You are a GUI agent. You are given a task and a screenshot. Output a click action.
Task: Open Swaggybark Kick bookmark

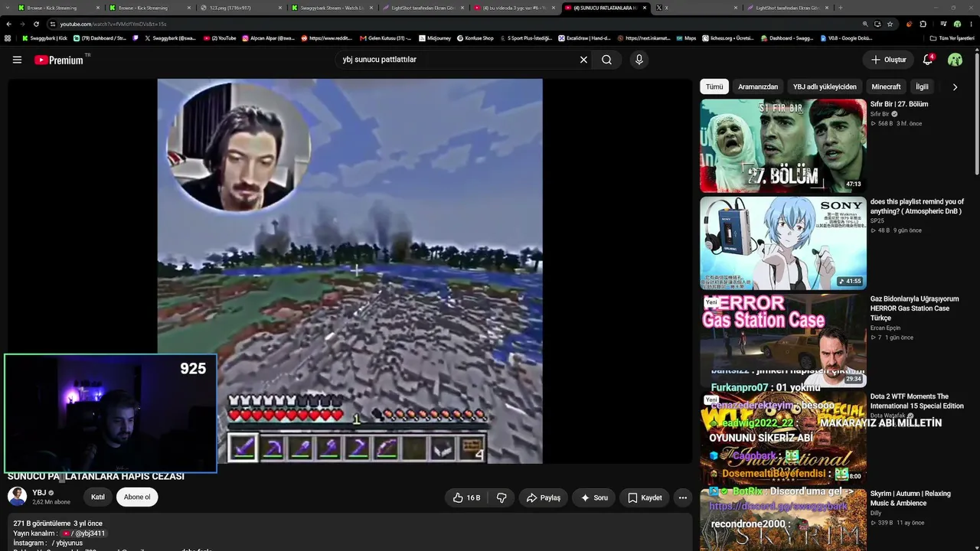pos(45,37)
